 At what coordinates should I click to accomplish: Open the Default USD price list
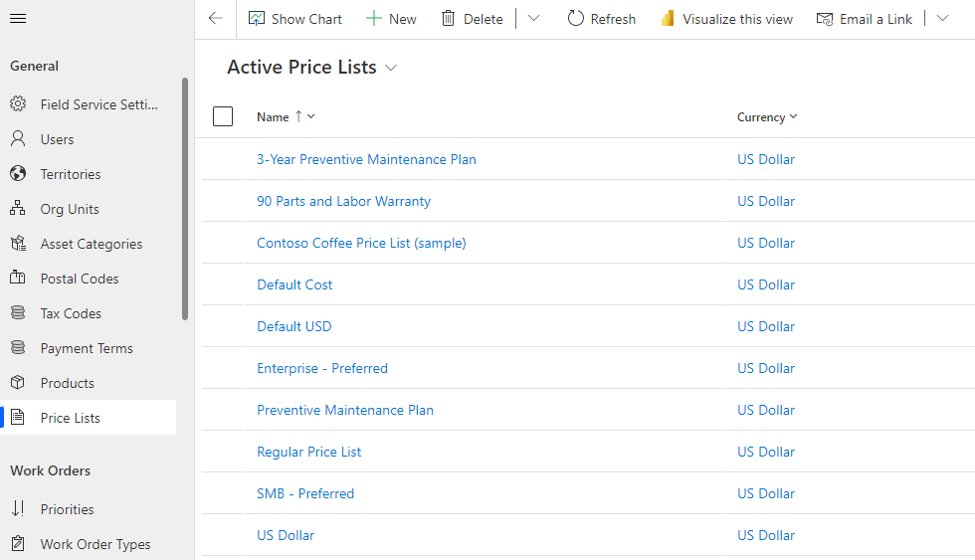pyautogui.click(x=294, y=325)
